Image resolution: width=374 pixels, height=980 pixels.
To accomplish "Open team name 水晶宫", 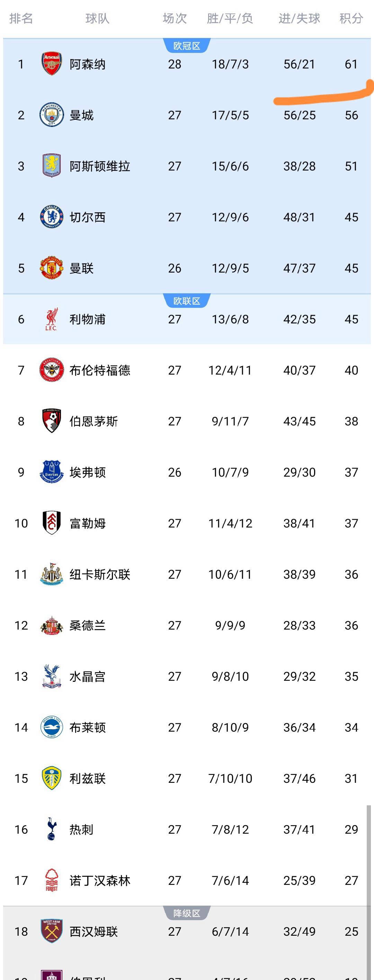I will coord(87,676).
